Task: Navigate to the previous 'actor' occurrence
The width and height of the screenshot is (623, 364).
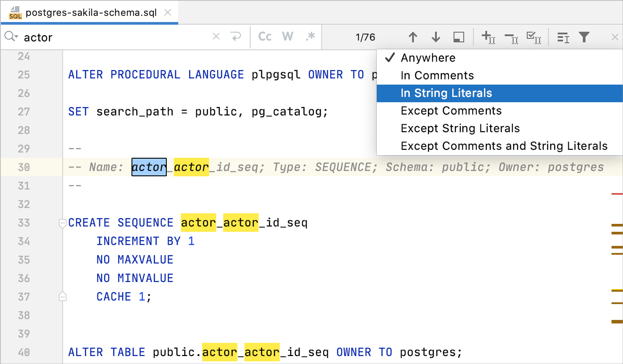Action: (x=413, y=37)
